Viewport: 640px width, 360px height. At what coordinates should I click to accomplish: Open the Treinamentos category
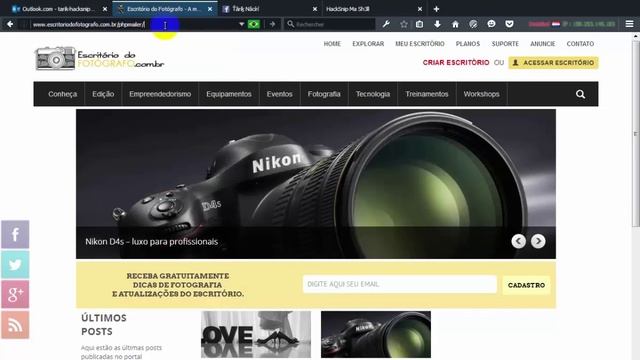coord(427,94)
